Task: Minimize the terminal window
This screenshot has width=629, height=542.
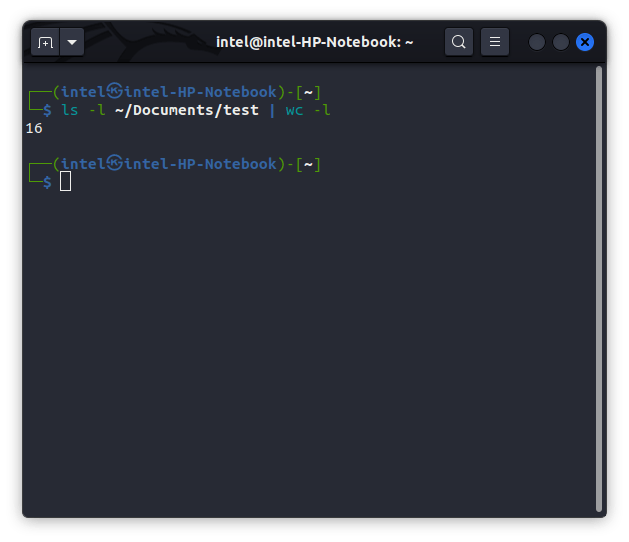Action: coord(537,42)
